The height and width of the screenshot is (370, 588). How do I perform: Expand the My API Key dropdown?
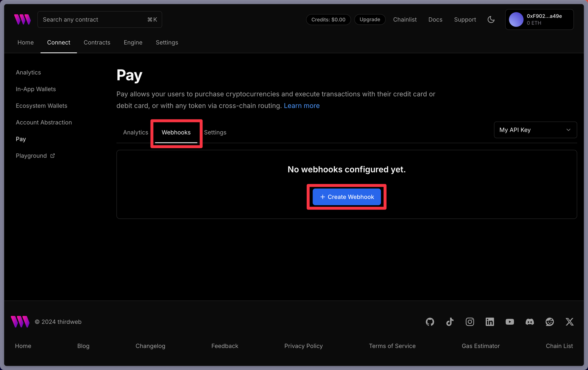(535, 130)
